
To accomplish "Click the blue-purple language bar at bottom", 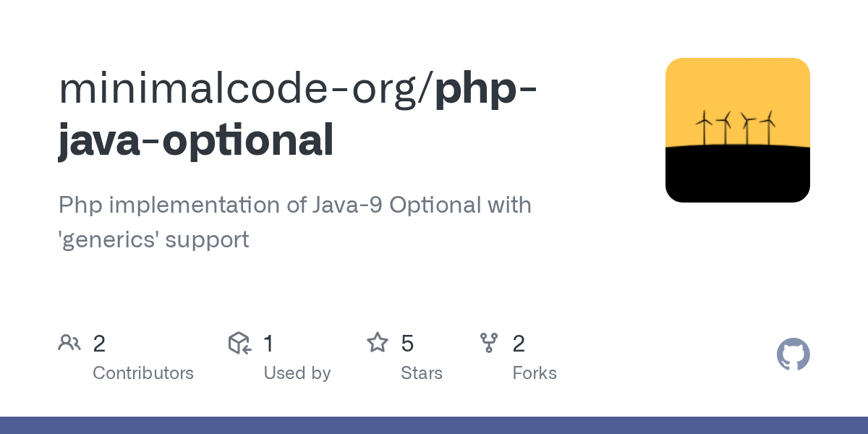I will pos(434,425).
